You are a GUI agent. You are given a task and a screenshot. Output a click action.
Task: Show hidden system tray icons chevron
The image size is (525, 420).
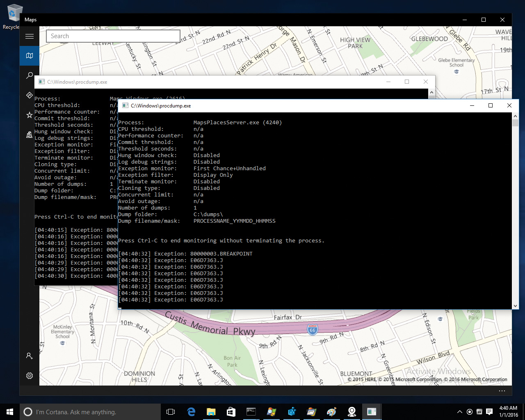pyautogui.click(x=459, y=412)
